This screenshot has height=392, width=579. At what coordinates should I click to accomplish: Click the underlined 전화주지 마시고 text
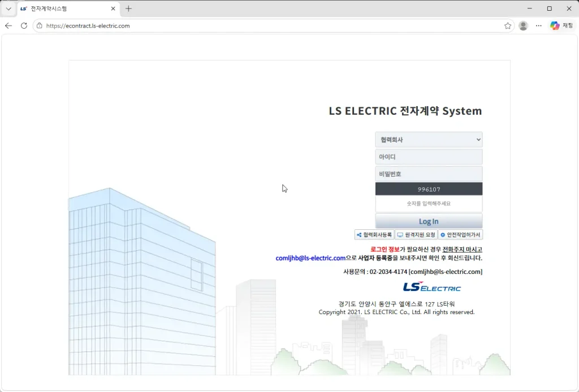point(463,250)
